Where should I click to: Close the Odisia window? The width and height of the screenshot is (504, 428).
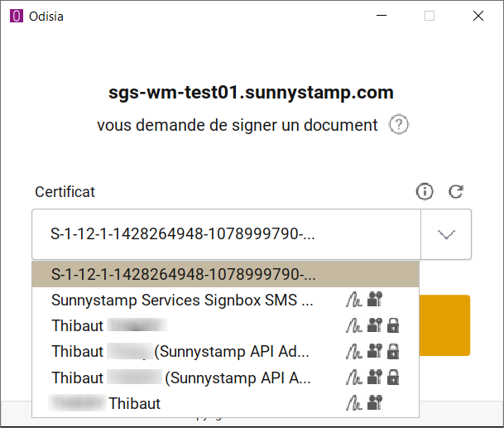tap(478, 16)
